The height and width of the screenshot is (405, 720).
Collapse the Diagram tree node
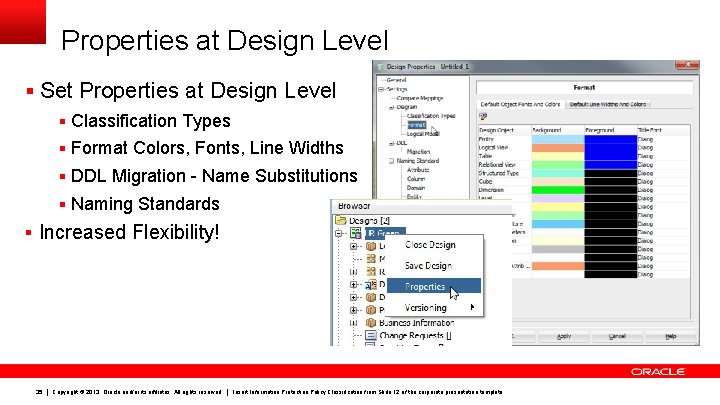click(391, 107)
